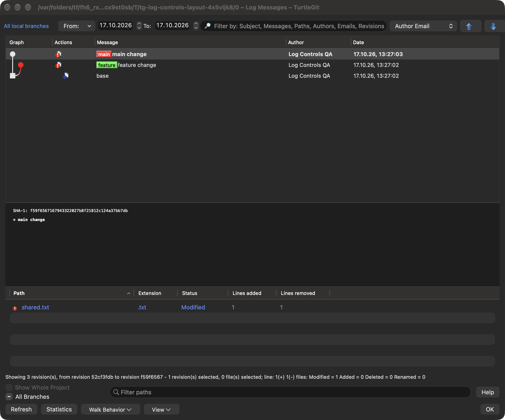Click the lines added value for shared.txt
Viewport: 505px width, 420px height.
[233, 307]
